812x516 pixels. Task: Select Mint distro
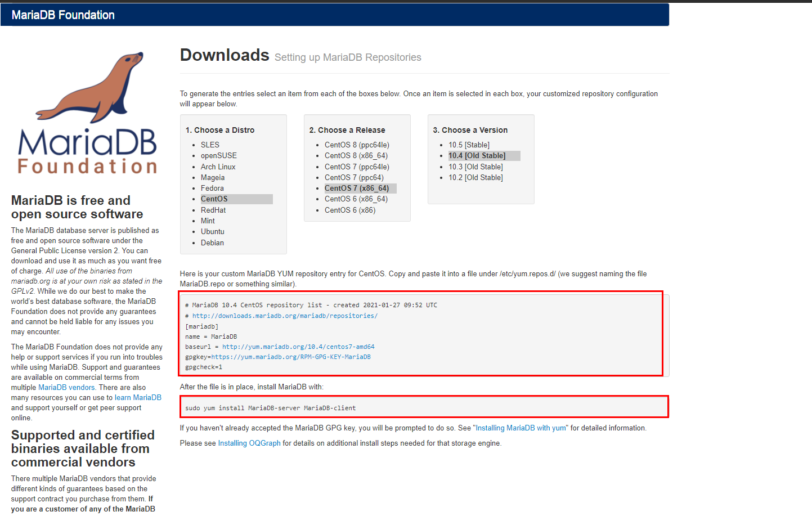(208, 221)
